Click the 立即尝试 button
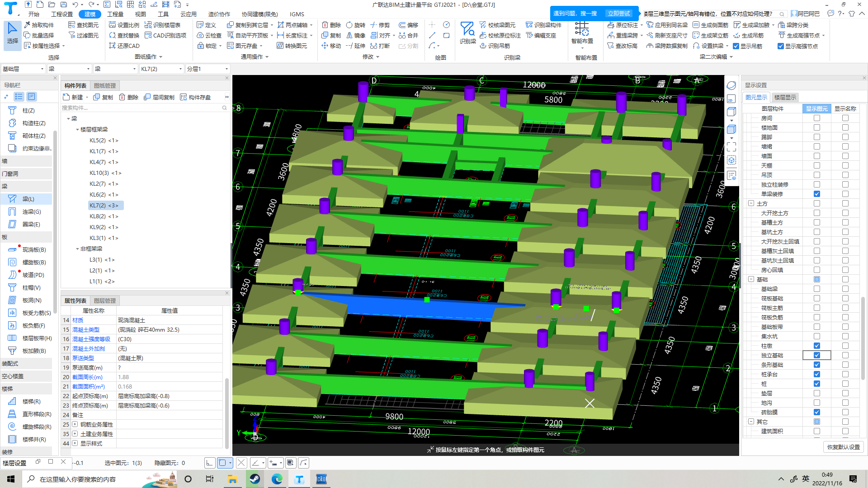The image size is (868, 488). 618,14
